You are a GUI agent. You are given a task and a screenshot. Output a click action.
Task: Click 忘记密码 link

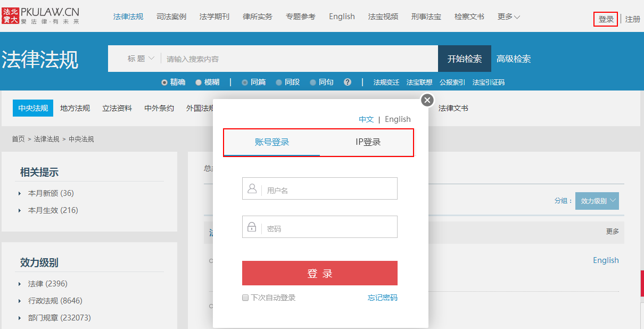click(383, 298)
